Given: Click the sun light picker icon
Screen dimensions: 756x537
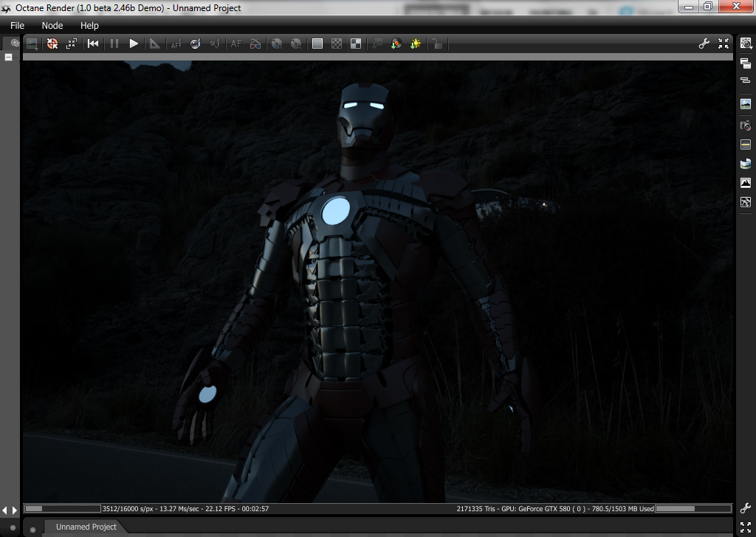Looking at the screenshot, I should point(416,44).
